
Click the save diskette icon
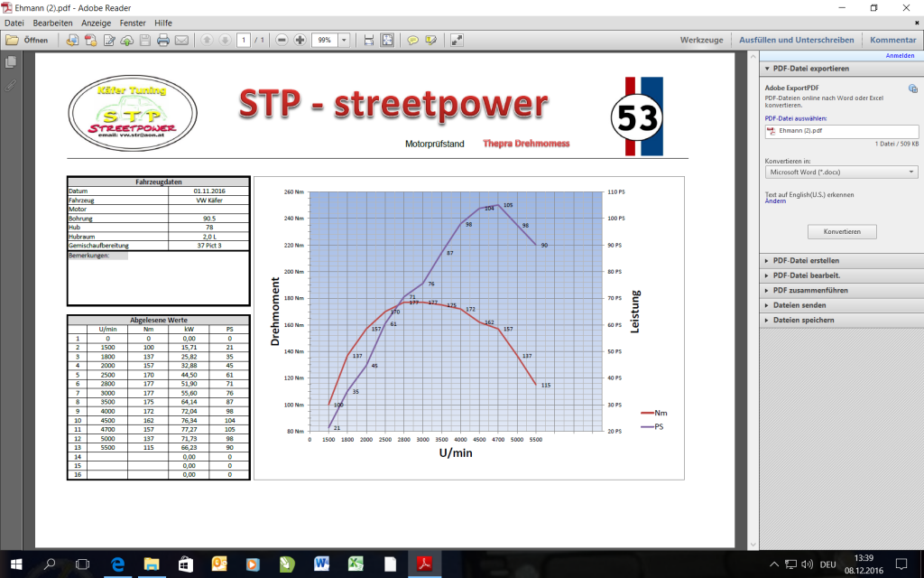coord(145,40)
